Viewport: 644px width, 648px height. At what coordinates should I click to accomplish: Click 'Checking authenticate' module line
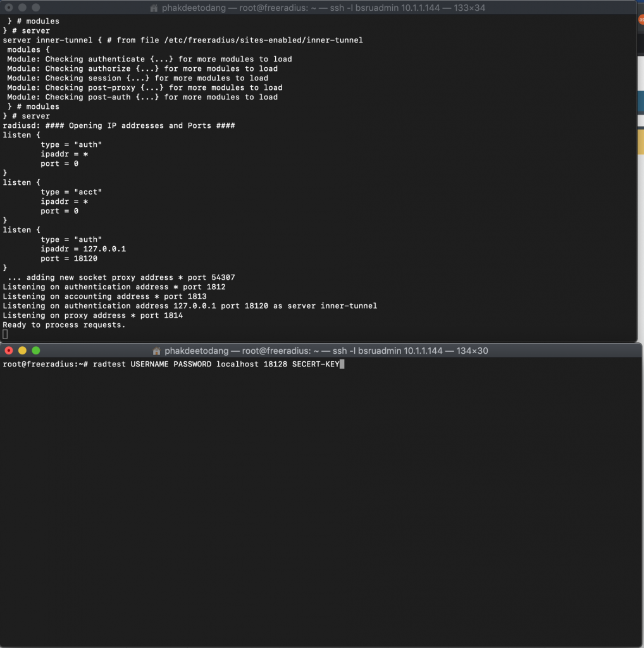pos(149,59)
